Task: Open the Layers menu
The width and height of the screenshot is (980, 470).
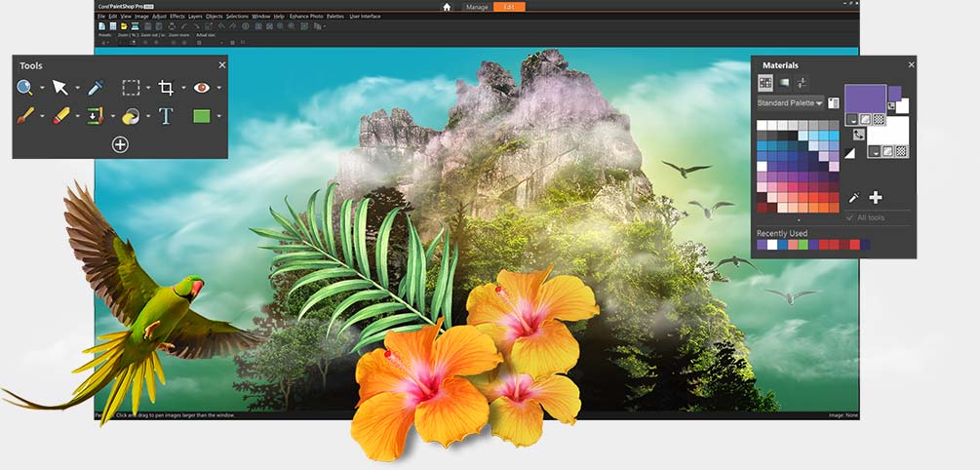Action: 195,17
